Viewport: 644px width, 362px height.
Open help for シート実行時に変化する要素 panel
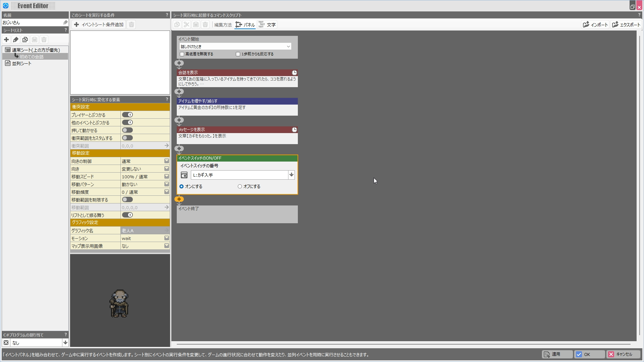tap(167, 99)
